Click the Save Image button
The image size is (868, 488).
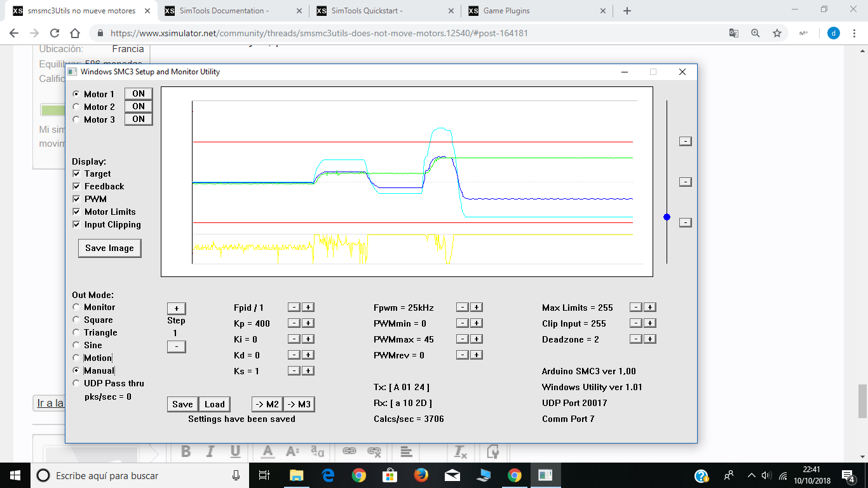click(109, 248)
